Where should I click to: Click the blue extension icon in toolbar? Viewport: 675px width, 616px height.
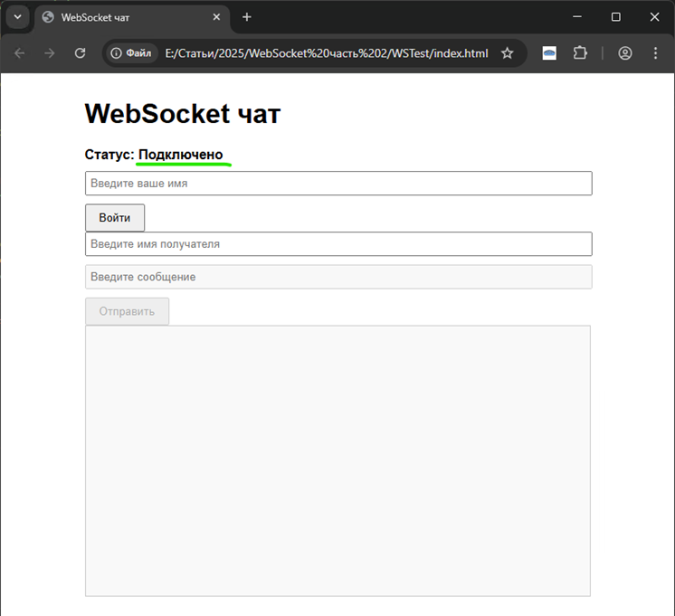tap(549, 53)
